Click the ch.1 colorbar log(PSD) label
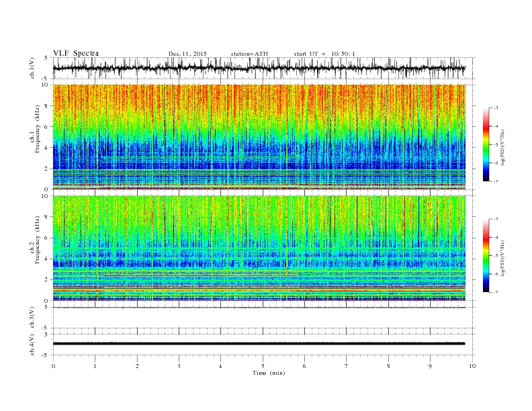 503,147
